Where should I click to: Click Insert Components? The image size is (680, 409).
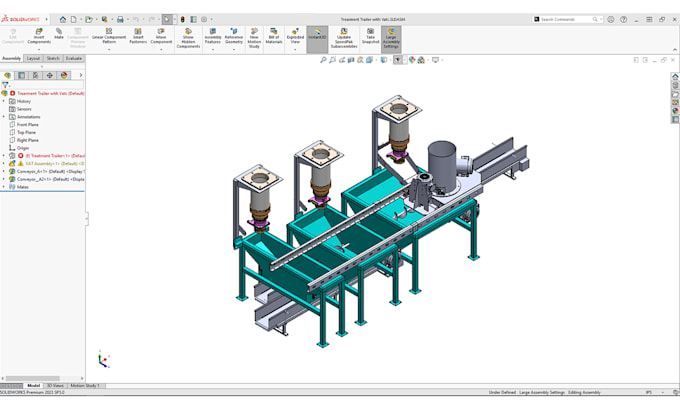(39, 36)
